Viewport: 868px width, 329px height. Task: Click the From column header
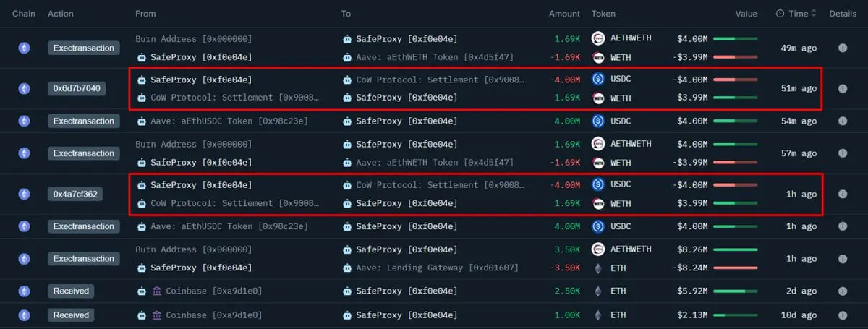(x=145, y=14)
